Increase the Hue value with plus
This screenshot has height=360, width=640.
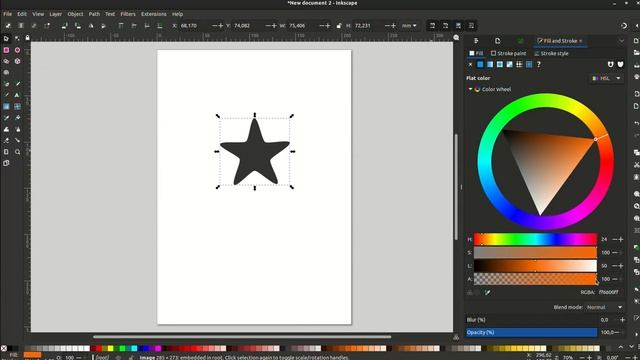tap(621, 239)
